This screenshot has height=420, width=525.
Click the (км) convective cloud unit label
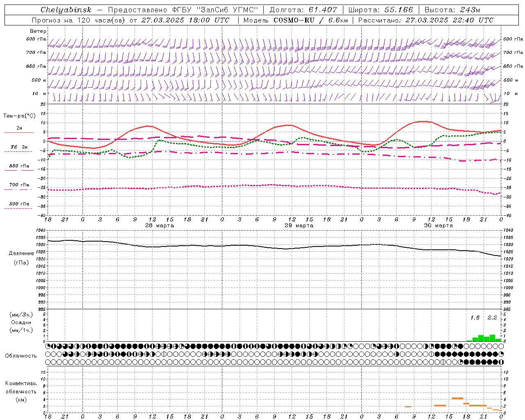[21, 399]
